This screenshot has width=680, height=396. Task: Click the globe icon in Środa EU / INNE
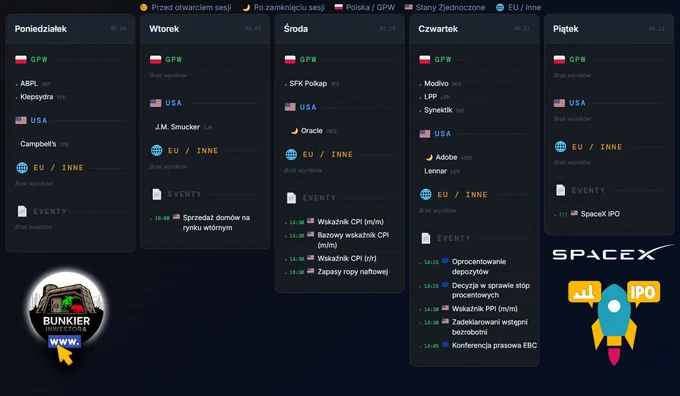pyautogui.click(x=291, y=154)
